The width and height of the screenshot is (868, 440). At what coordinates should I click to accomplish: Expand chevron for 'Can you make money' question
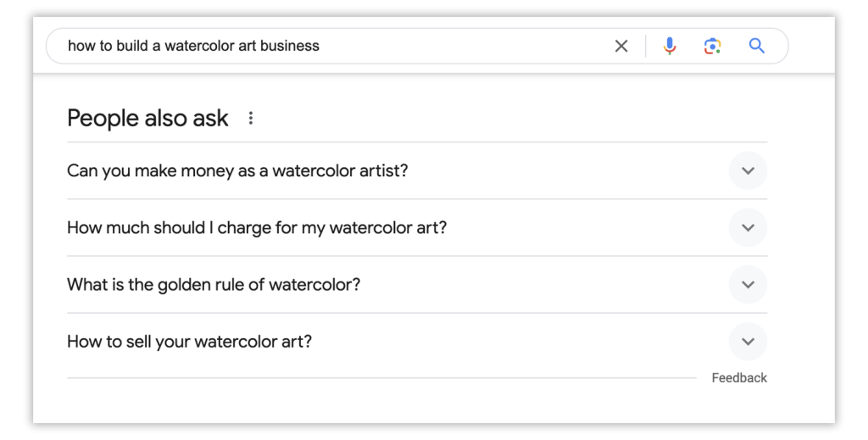click(748, 170)
